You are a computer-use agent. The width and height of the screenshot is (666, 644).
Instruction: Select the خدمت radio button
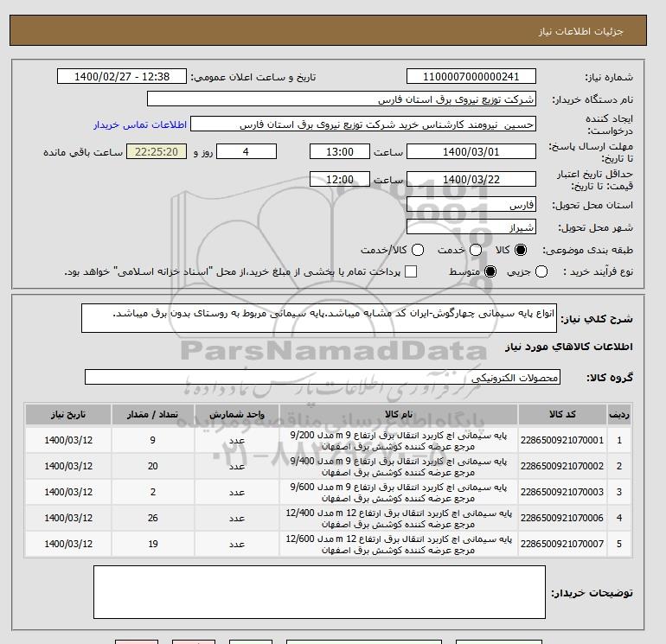click(x=476, y=250)
